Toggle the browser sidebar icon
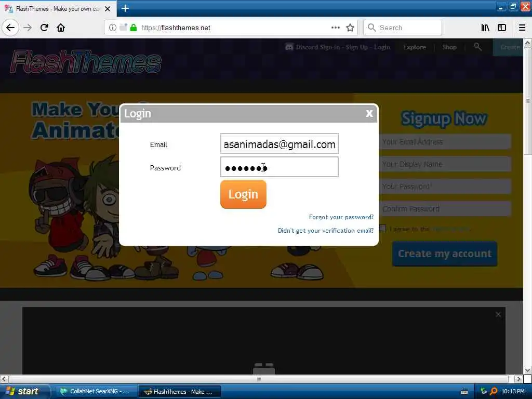The width and height of the screenshot is (532, 399). pyautogui.click(x=502, y=28)
